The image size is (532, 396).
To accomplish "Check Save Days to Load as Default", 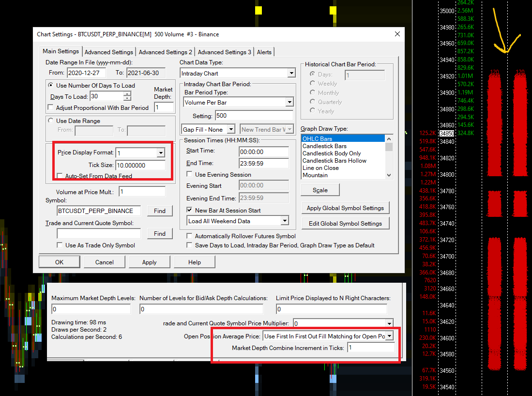I will pos(189,245).
